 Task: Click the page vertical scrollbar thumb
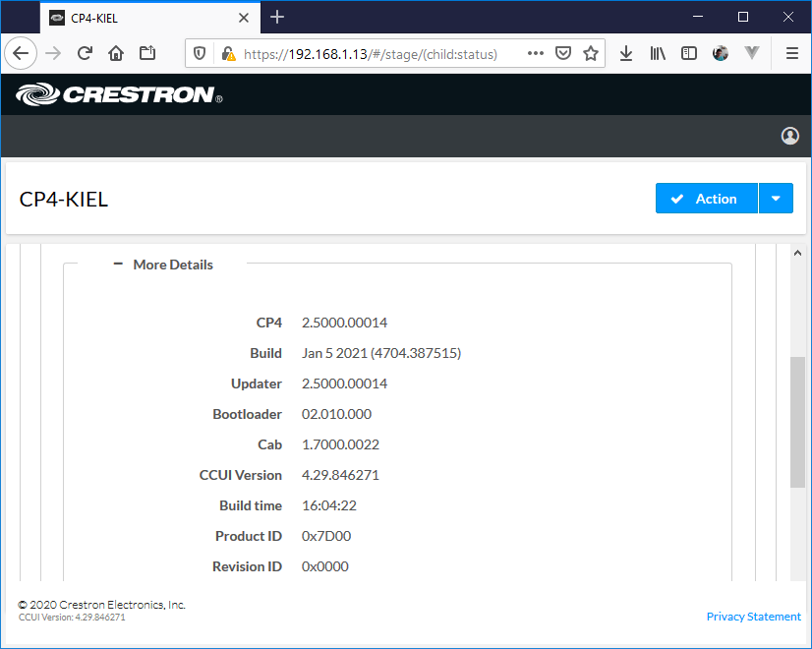pyautogui.click(x=797, y=423)
